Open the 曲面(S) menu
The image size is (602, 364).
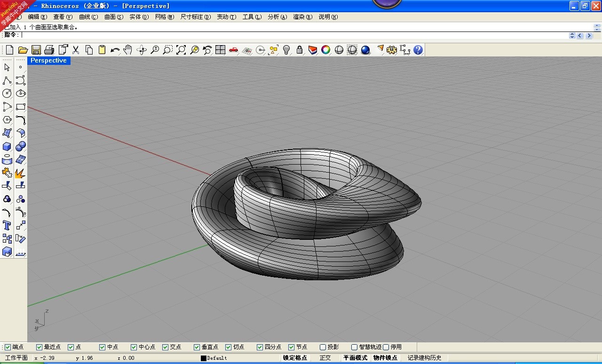tap(114, 17)
